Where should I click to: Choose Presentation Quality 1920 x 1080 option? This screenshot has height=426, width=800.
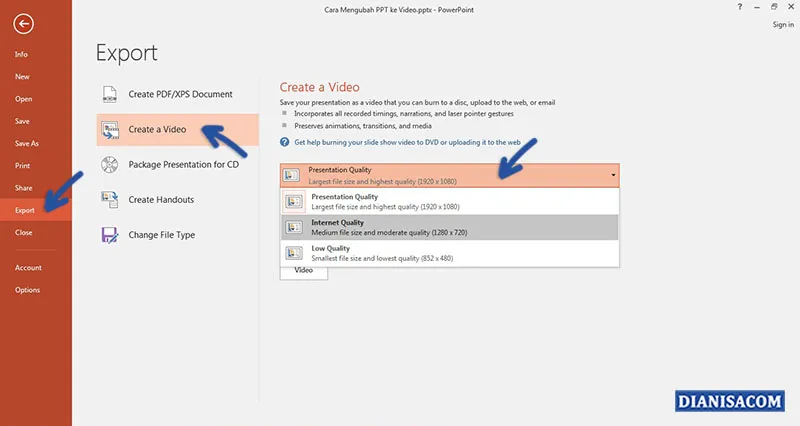449,202
